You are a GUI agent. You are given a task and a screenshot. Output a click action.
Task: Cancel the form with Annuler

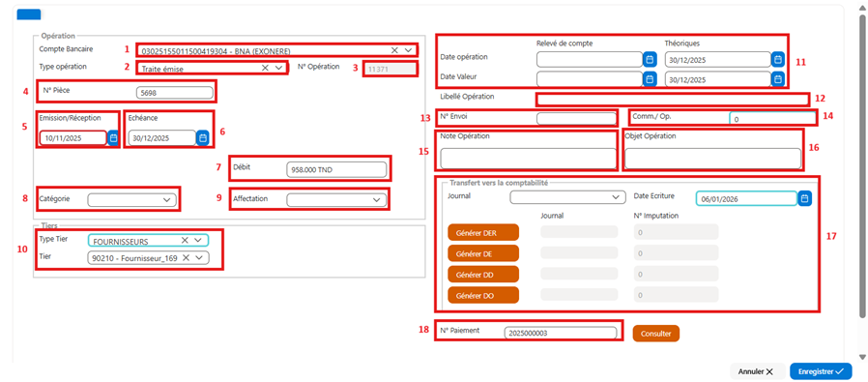(757, 371)
